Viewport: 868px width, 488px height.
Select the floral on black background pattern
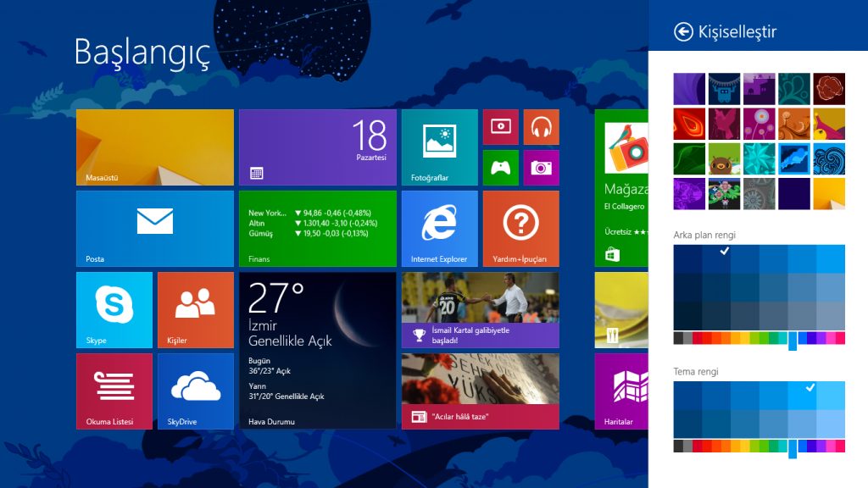click(x=724, y=194)
